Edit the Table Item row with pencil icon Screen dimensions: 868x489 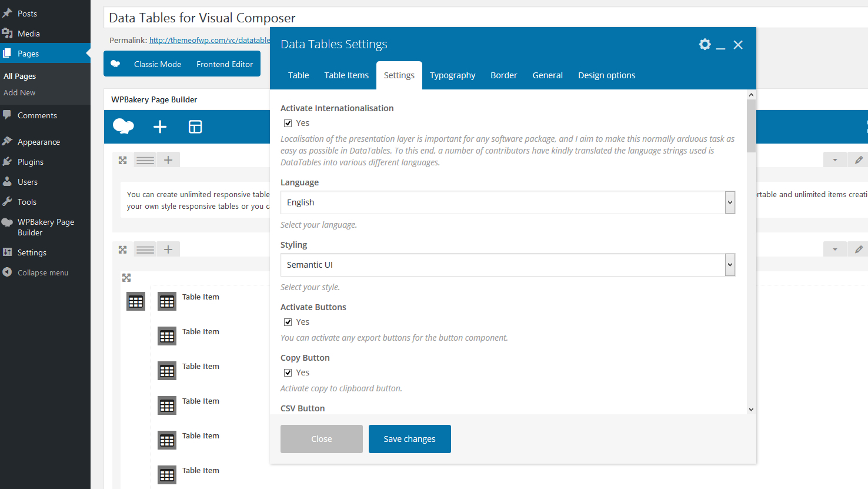(x=859, y=250)
